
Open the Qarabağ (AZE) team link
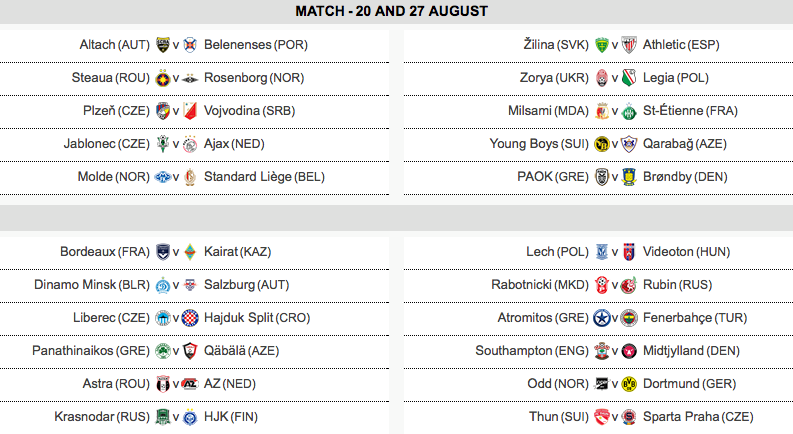(685, 144)
